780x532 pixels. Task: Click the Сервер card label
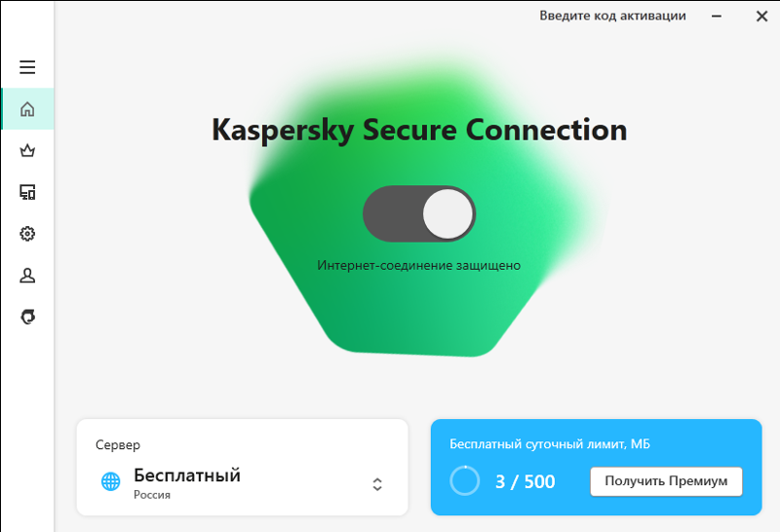118,445
